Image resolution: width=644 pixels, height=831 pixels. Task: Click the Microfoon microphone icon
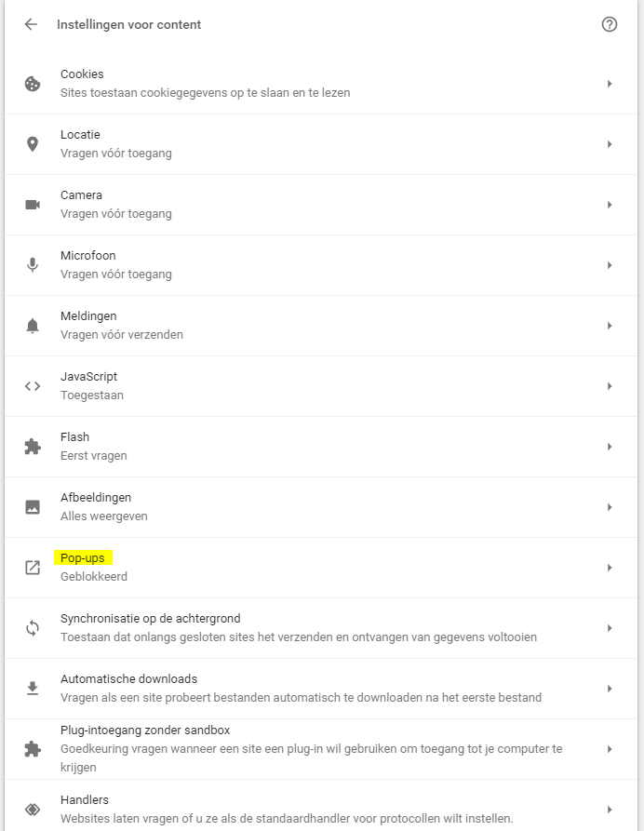click(33, 265)
